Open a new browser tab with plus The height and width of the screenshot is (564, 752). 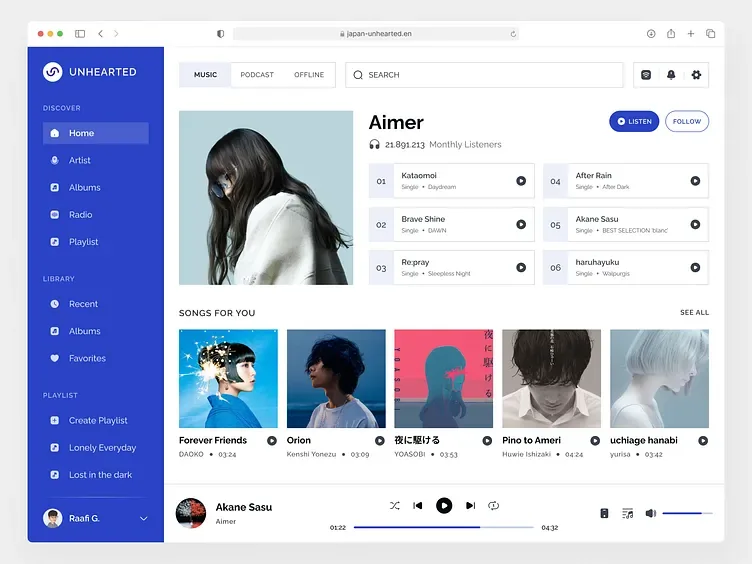point(691,34)
